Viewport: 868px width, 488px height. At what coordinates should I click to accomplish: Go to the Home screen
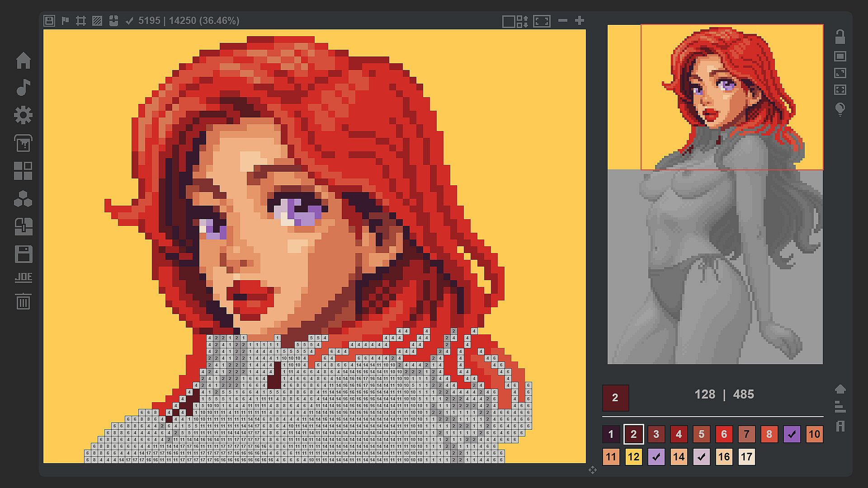(x=23, y=60)
